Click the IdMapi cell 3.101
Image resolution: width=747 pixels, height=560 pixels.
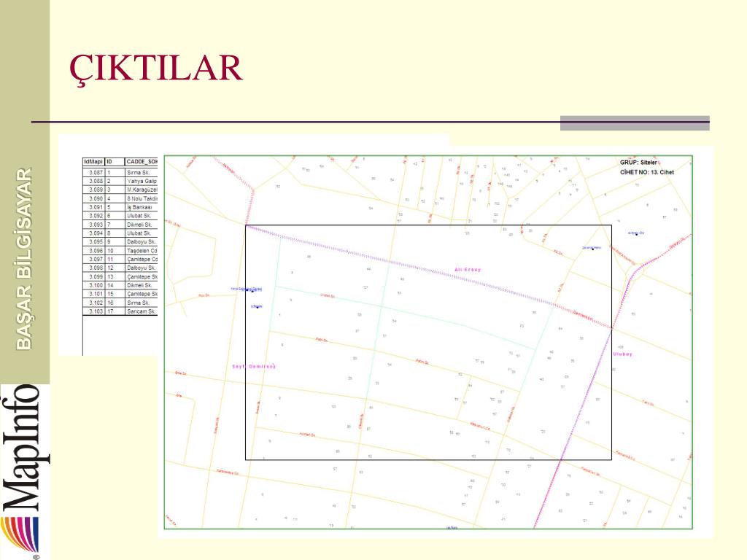(x=93, y=294)
